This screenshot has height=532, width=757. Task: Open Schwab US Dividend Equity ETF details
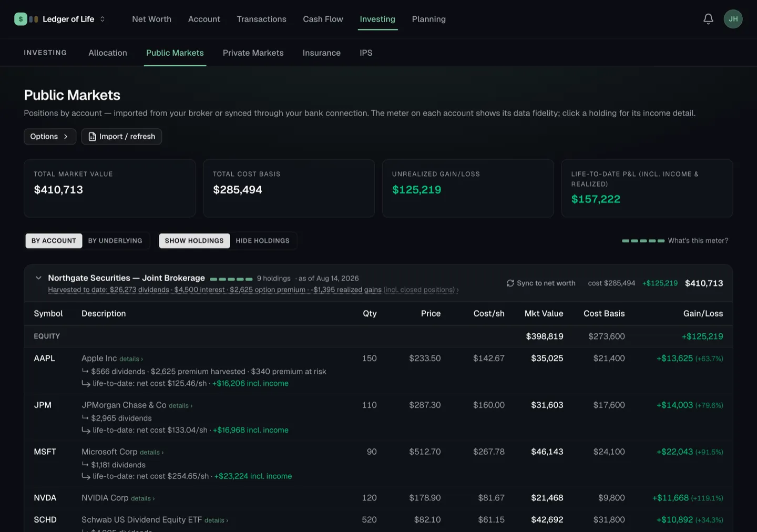click(216, 520)
